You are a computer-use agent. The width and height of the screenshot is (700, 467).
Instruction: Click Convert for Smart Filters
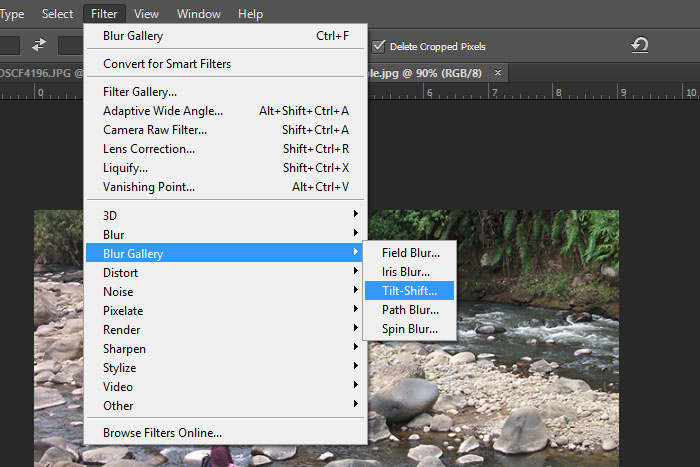pyautogui.click(x=167, y=64)
